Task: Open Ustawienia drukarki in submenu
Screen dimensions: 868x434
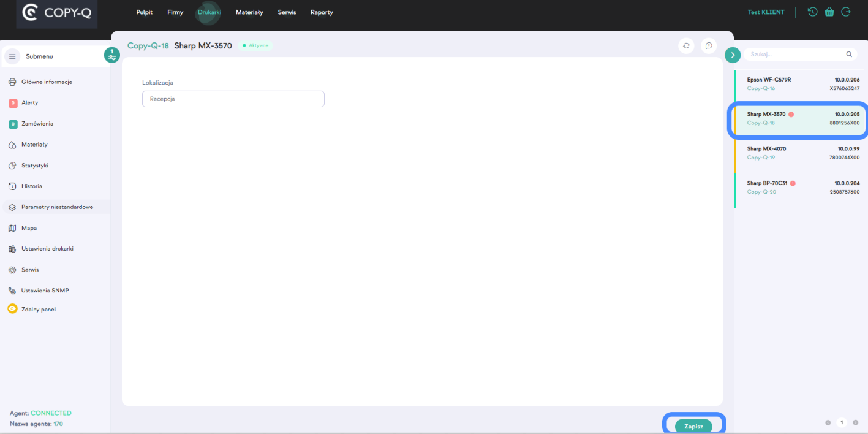Action: pos(47,249)
